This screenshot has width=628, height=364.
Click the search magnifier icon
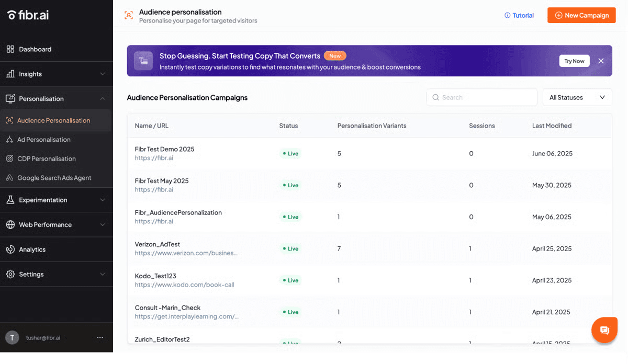(x=436, y=97)
